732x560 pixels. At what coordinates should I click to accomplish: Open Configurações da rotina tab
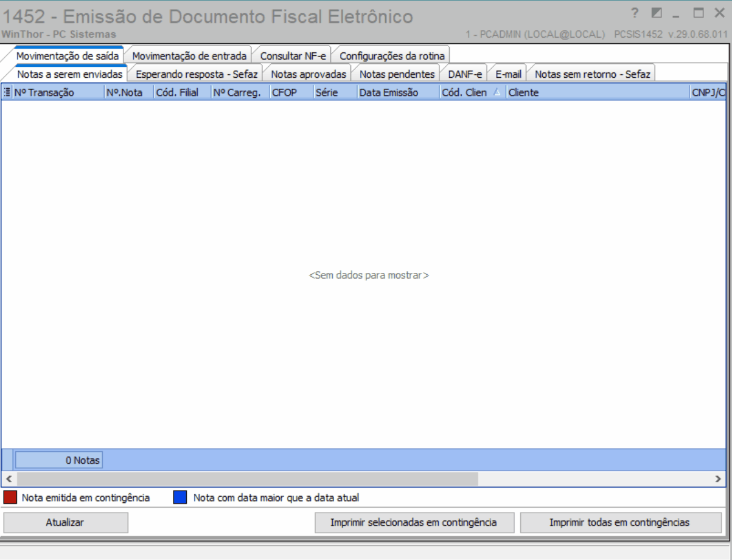(392, 56)
